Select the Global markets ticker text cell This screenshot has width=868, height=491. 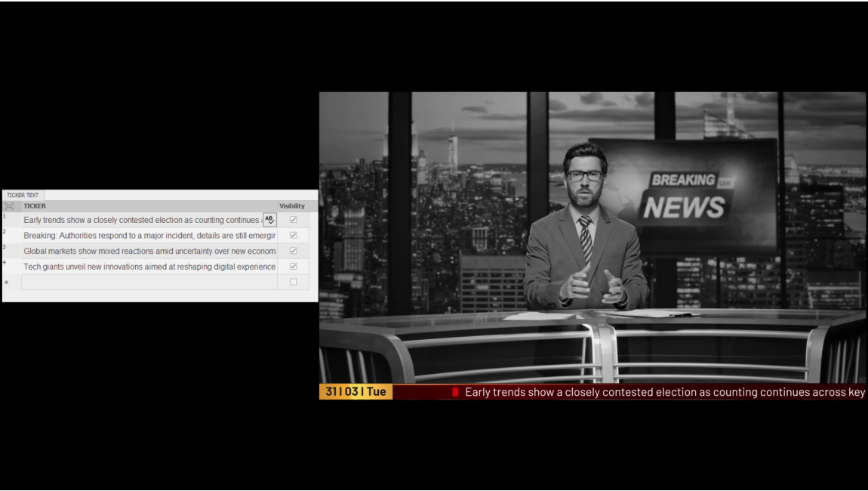click(149, 251)
